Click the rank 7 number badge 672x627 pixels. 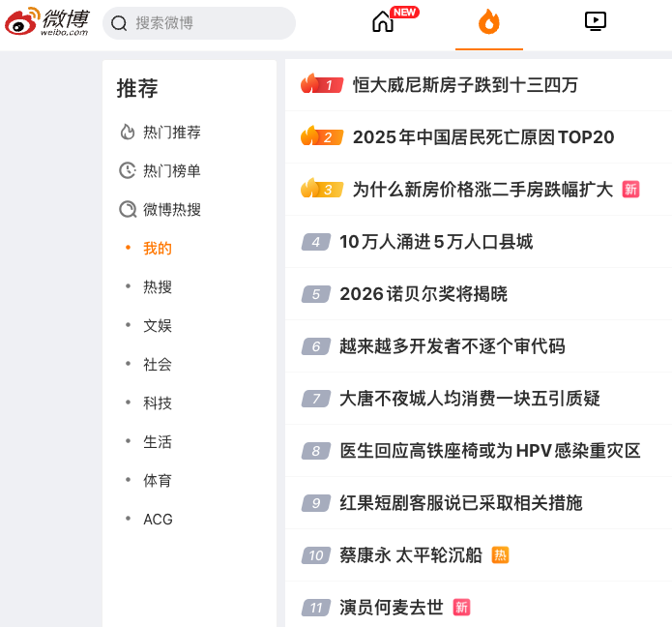[x=316, y=399]
